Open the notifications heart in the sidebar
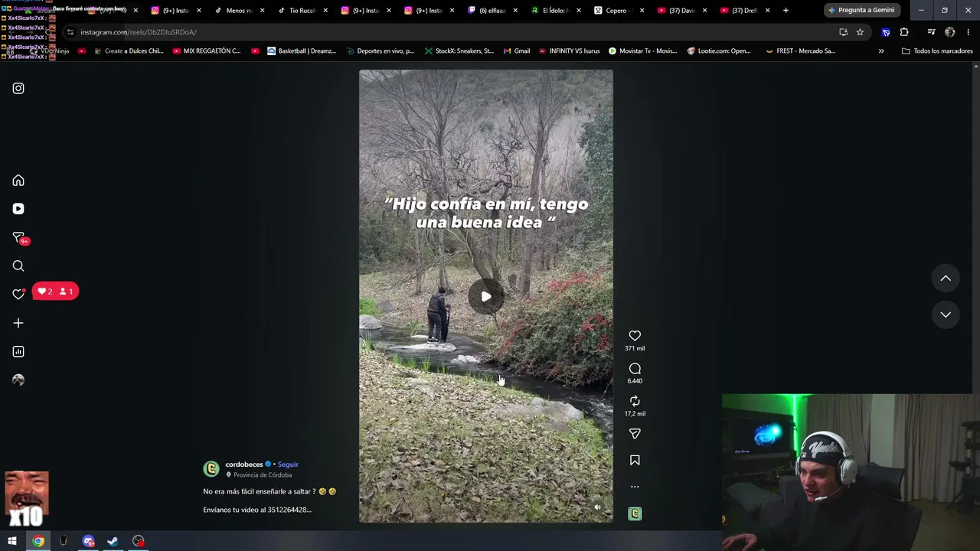The width and height of the screenshot is (980, 551). [18, 295]
